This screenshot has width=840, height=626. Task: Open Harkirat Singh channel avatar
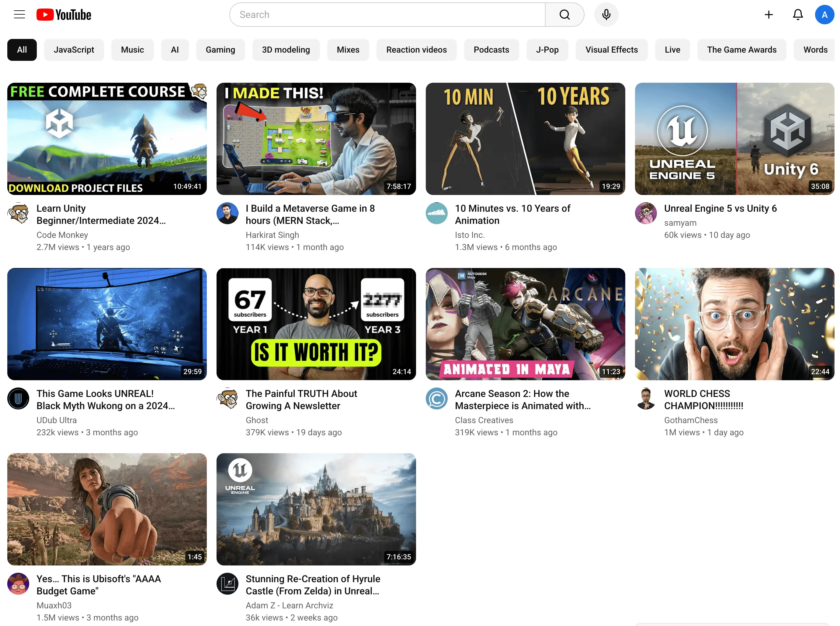click(x=227, y=213)
